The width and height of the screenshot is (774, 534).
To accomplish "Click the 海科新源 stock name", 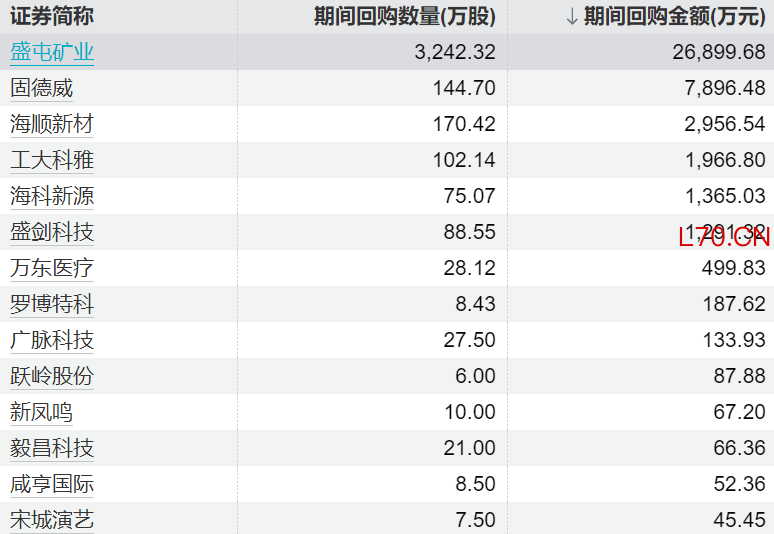I will pyautogui.click(x=52, y=196).
